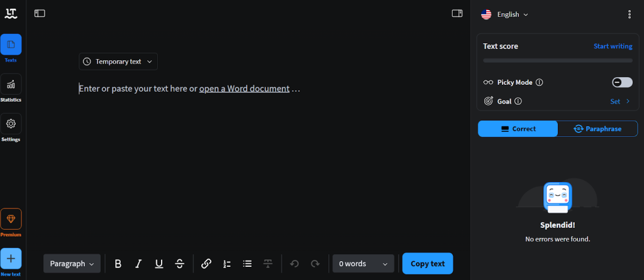
Task: Enable the Picky Mode switch
Action: (622, 82)
